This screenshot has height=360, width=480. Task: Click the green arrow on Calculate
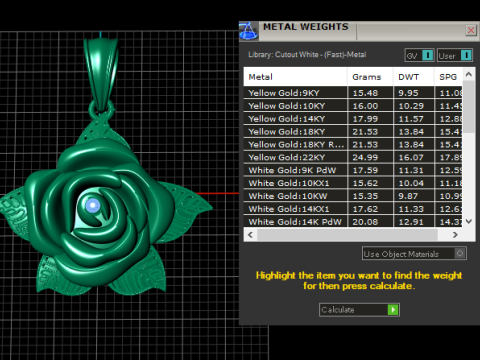pos(393,310)
